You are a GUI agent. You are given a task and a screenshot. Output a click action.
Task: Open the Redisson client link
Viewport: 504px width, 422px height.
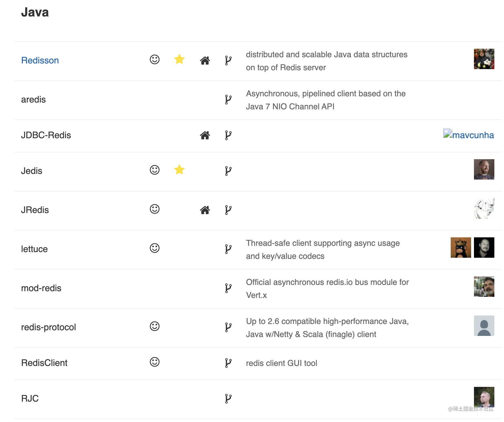(40, 60)
